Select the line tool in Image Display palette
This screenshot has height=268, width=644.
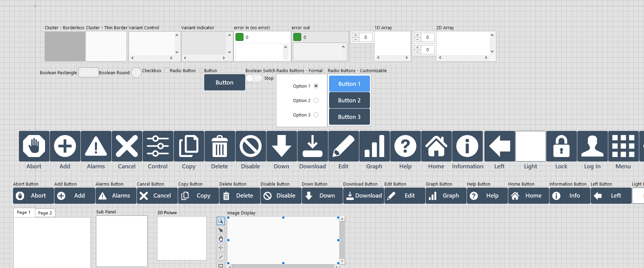tap(221, 257)
